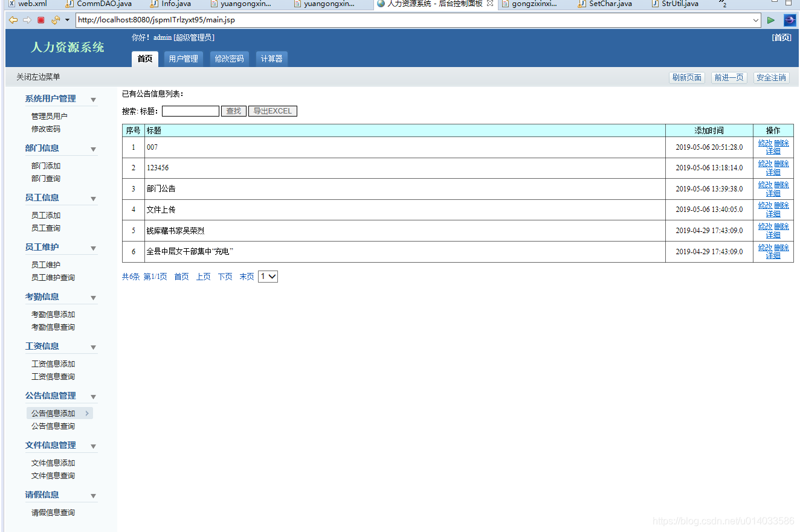Collapse the 考勤信息 section arrow
800x532 pixels.
93,298
